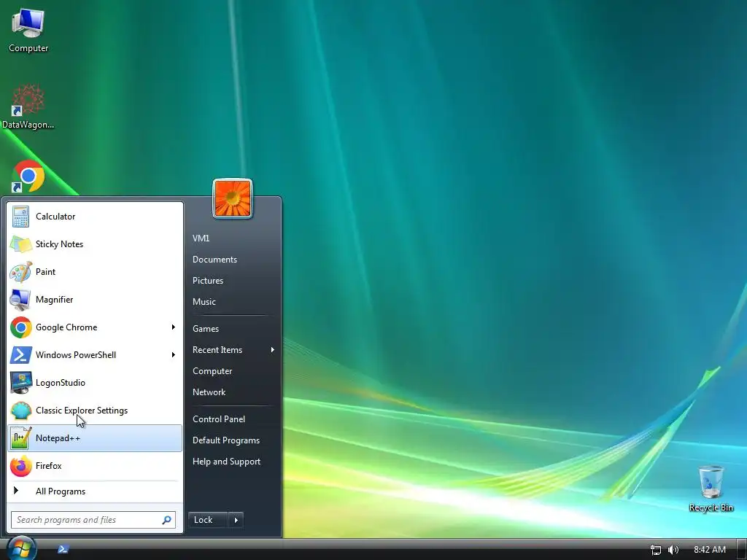Open Classic Explorer Settings

(x=95, y=411)
